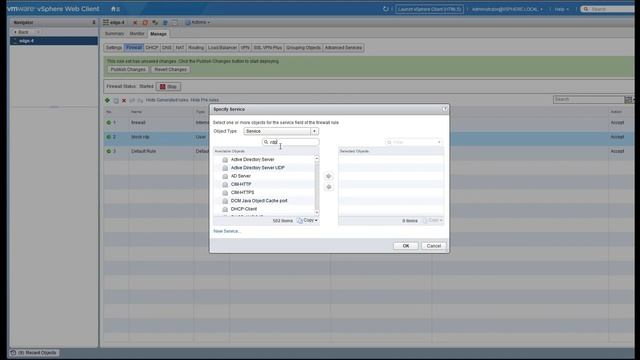
Task: Open the Copy dropdown under Available Objects
Action: 307,220
